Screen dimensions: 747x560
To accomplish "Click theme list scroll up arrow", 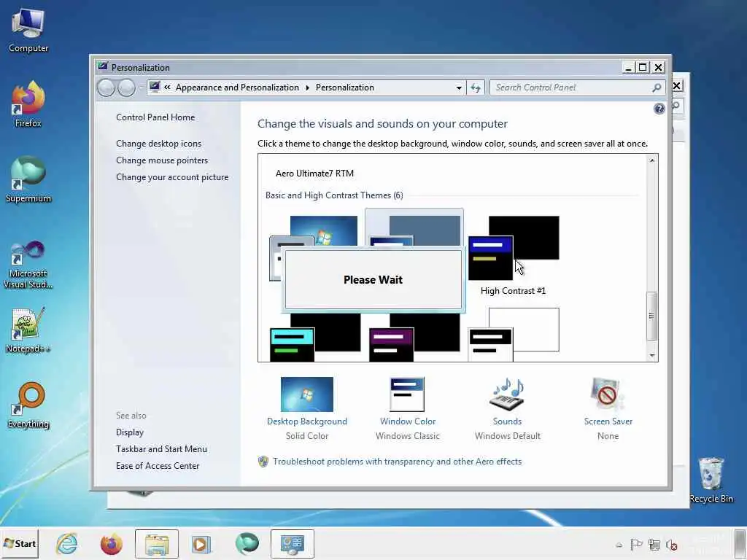I will (652, 160).
